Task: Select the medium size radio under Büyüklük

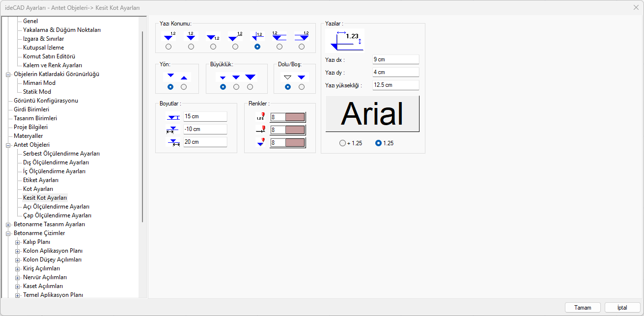Action: 236,87
